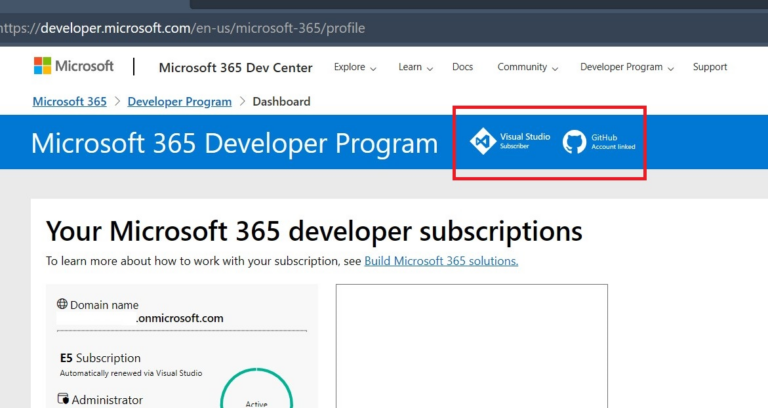
Task: Click Your Microsoft 365 developer subscriptions heading
Action: (314, 231)
